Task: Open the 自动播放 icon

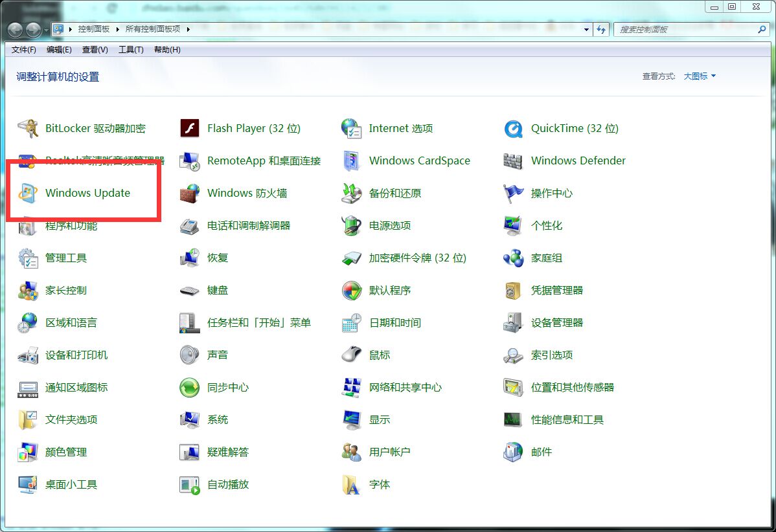Action: coord(190,485)
